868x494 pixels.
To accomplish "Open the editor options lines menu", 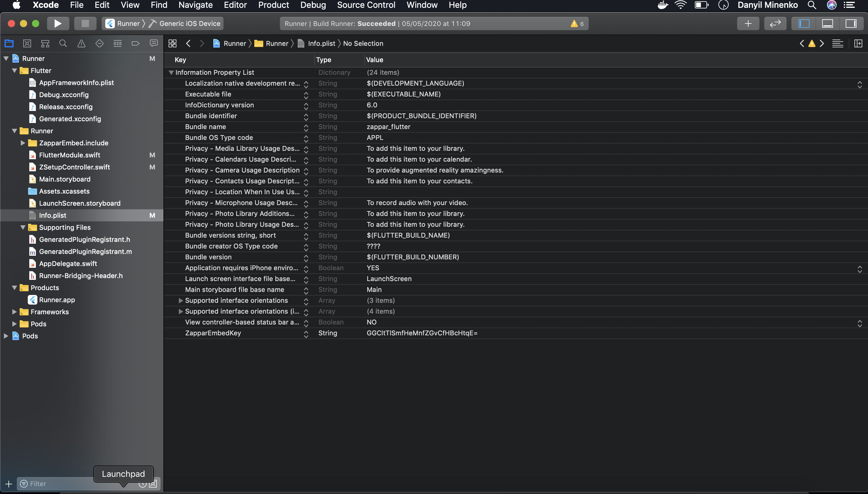I will pos(838,43).
